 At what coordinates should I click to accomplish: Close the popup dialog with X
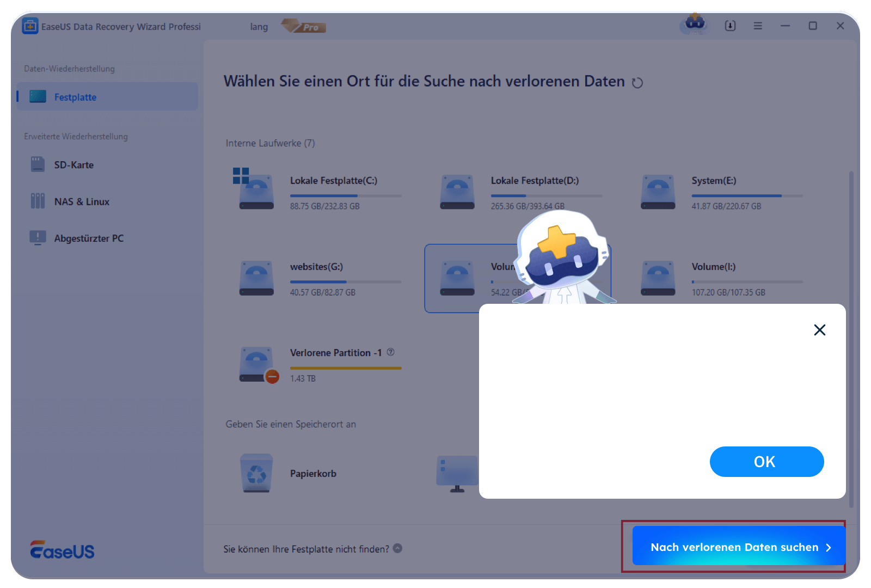[x=819, y=330]
